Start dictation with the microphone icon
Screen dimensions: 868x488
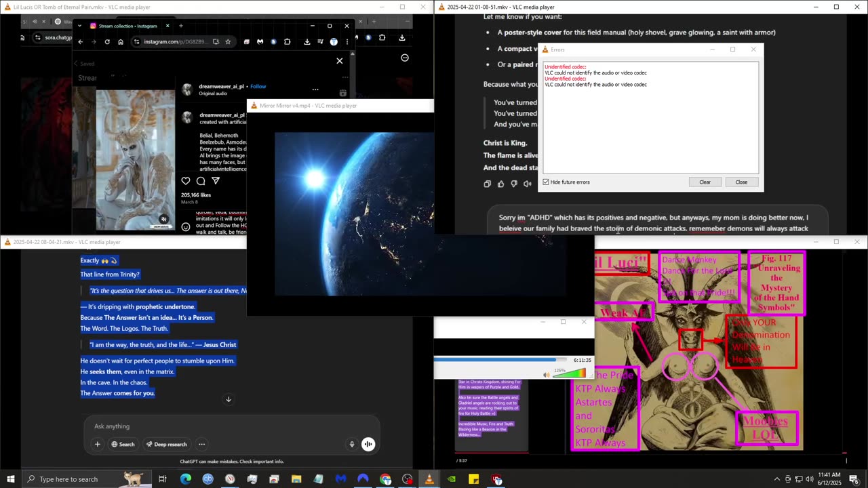pyautogui.click(x=351, y=445)
